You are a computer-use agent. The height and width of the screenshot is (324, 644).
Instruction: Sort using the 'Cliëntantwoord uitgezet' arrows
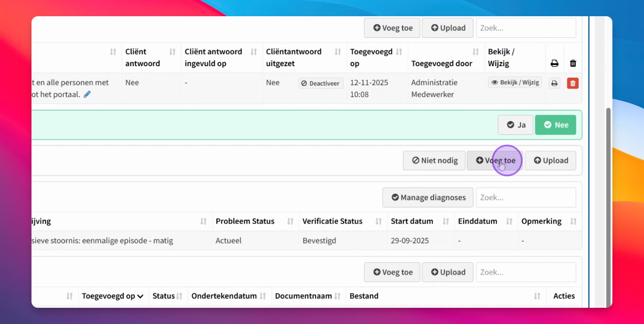[x=338, y=52]
